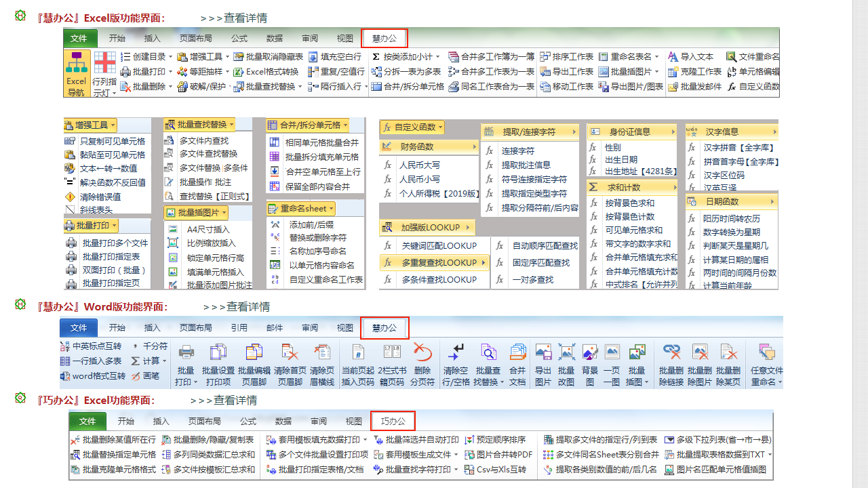This screenshot has width=868, height=488.
Task: Open the 重命名sheet dropdown header
Action: coord(300,208)
